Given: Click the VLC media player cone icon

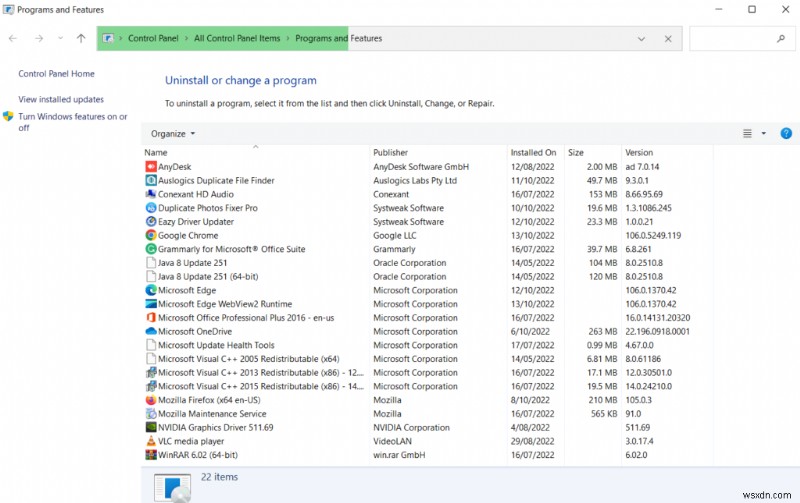Looking at the screenshot, I should (x=151, y=441).
